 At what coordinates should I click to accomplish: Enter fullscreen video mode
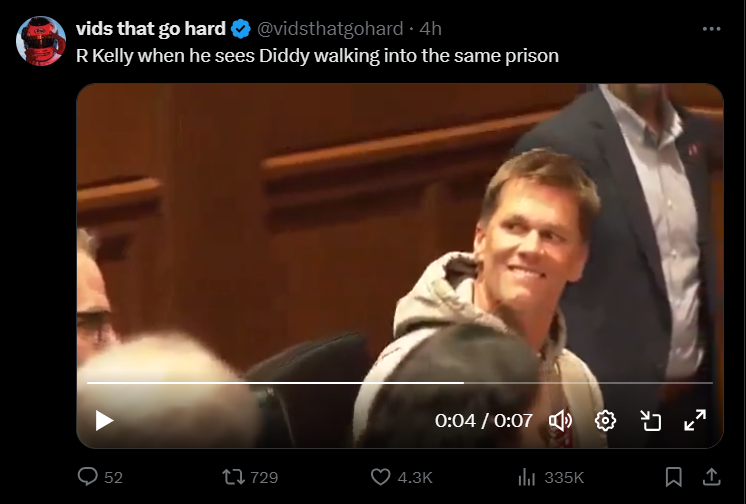(695, 421)
